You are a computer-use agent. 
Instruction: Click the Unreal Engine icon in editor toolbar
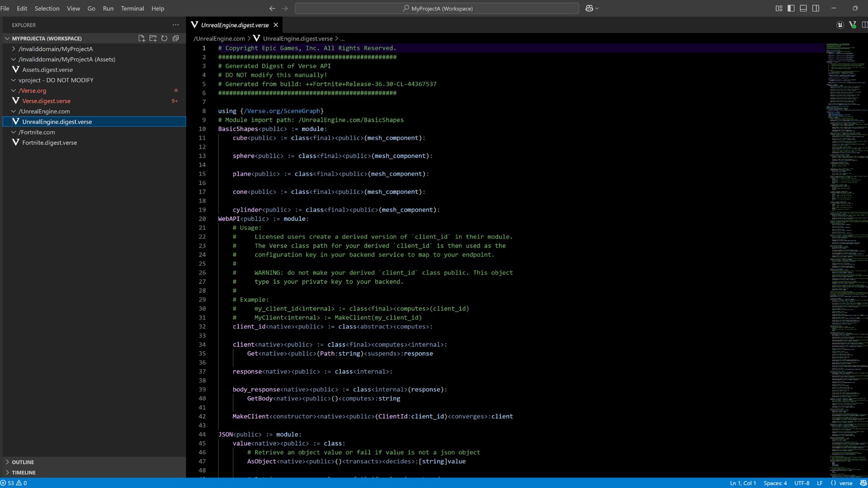[x=840, y=25]
